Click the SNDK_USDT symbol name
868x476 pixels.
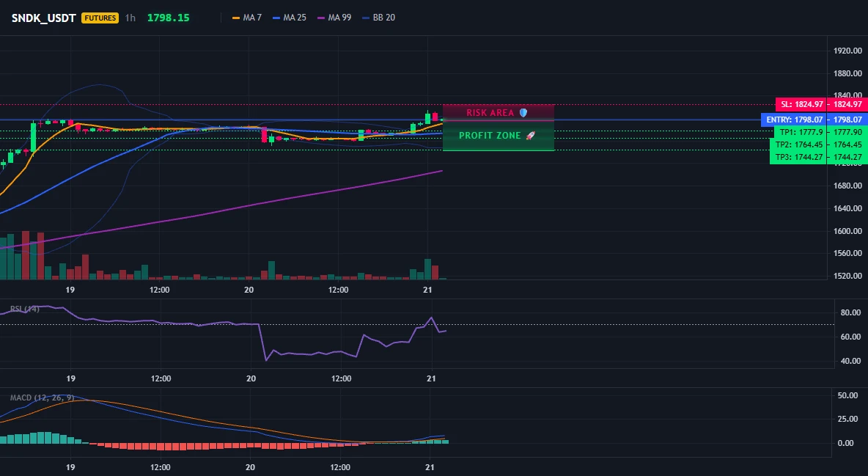[x=44, y=18]
